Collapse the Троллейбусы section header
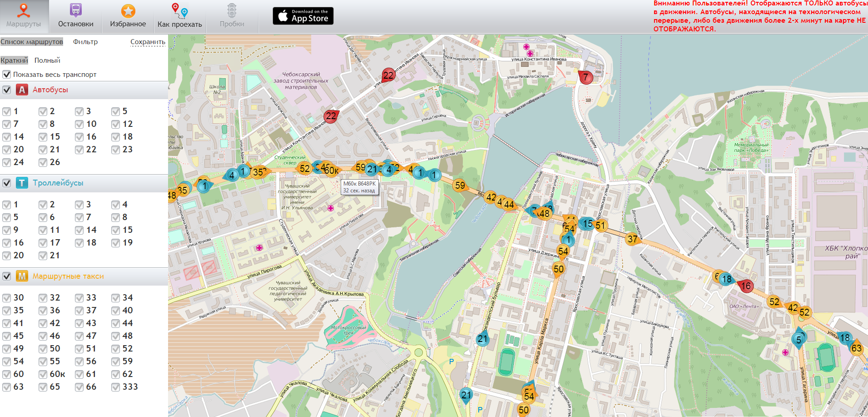 coord(58,183)
